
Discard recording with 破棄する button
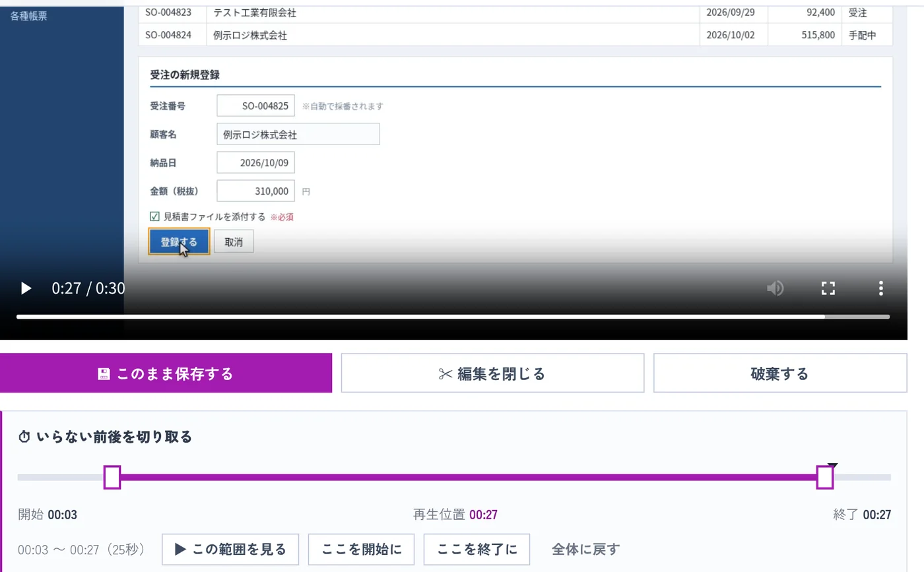[x=780, y=373]
